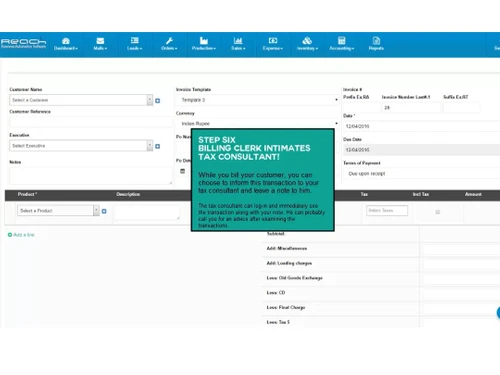
Task: Open the Sales chart menu
Action: click(x=238, y=44)
